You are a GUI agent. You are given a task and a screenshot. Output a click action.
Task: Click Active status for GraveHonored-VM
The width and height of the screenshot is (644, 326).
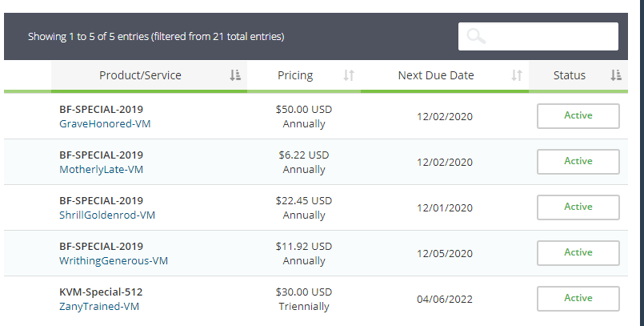[578, 115]
